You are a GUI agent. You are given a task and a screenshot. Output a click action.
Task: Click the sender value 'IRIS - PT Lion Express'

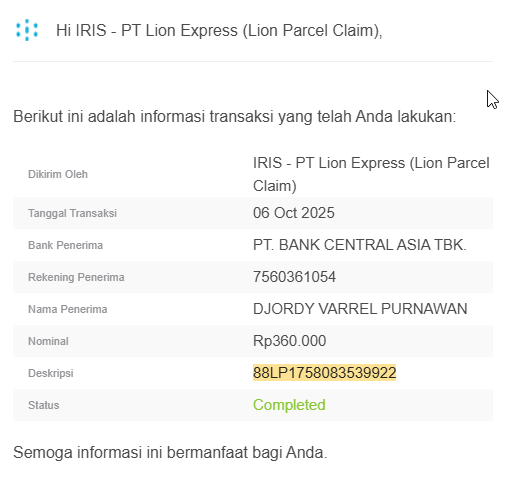pyautogui.click(x=329, y=163)
